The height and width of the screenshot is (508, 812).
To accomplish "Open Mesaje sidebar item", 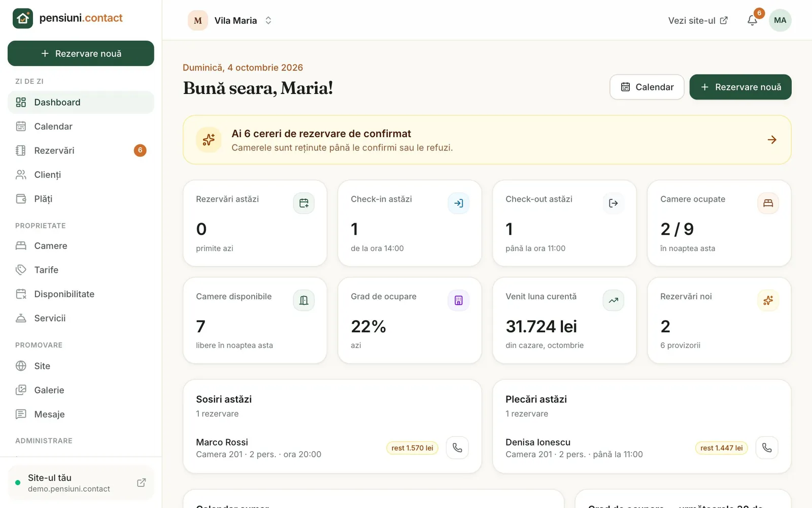I will point(81,414).
